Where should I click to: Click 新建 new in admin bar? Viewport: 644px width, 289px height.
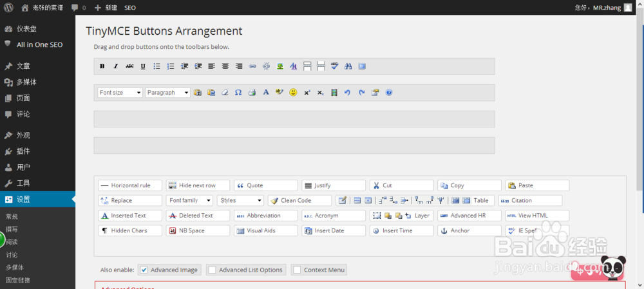point(106,7)
